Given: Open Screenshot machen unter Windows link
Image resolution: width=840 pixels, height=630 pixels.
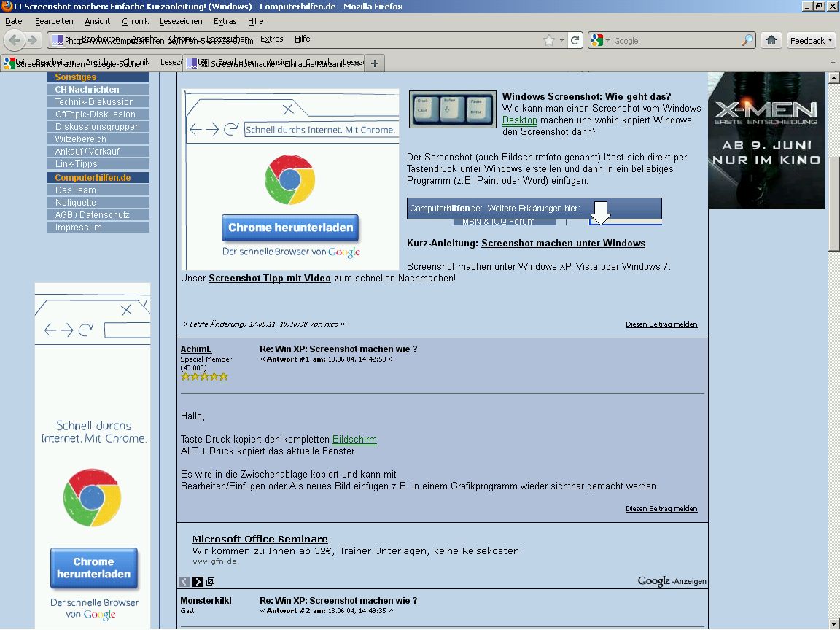Looking at the screenshot, I should tap(563, 244).
